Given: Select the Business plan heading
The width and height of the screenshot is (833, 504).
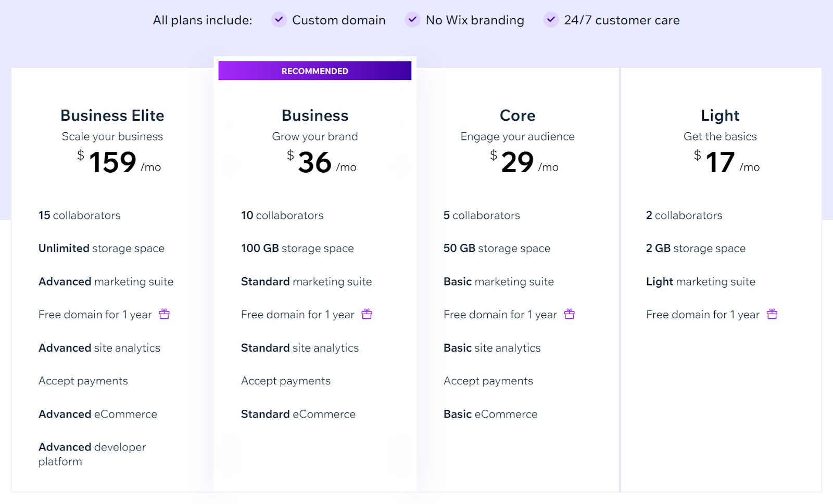Looking at the screenshot, I should (315, 115).
